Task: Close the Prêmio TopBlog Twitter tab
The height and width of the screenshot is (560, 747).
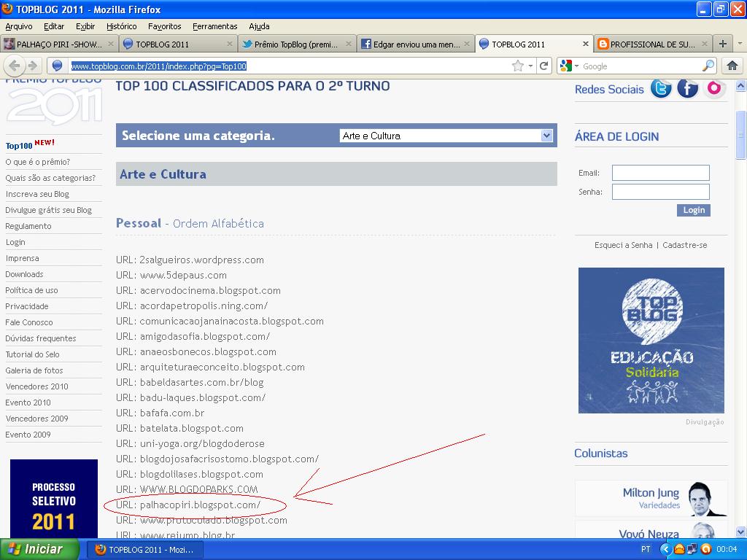Action: pos(348,44)
